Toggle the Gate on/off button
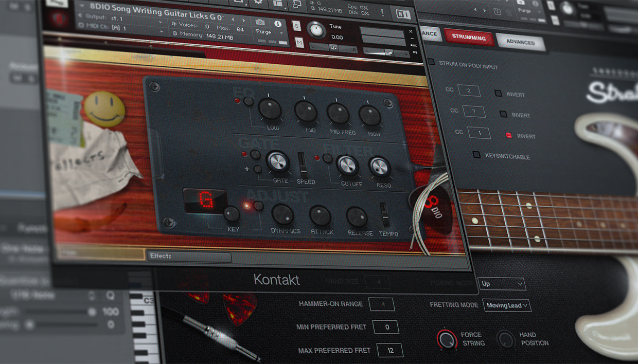Image resolution: width=638 pixels, height=364 pixels. pos(255,154)
